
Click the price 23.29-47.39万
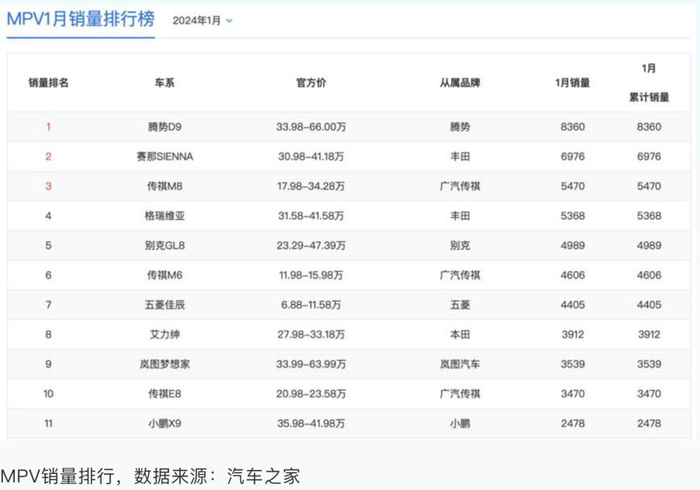coord(311,245)
